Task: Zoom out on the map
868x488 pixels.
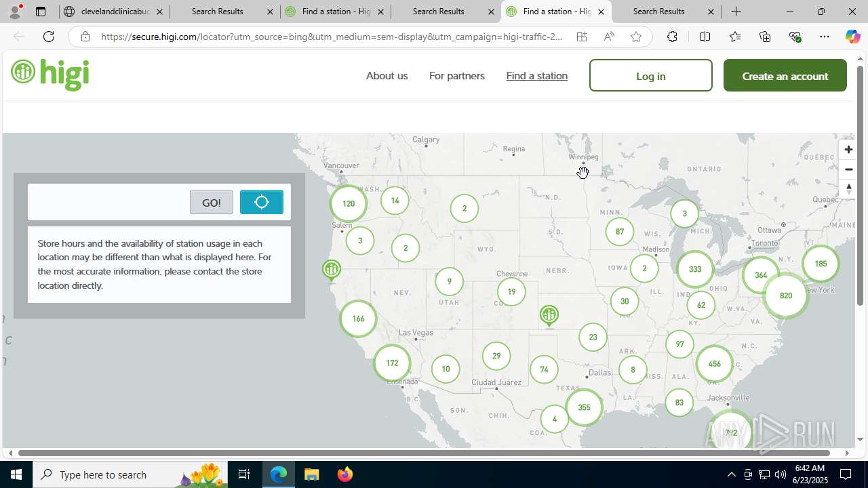Action: tap(848, 169)
